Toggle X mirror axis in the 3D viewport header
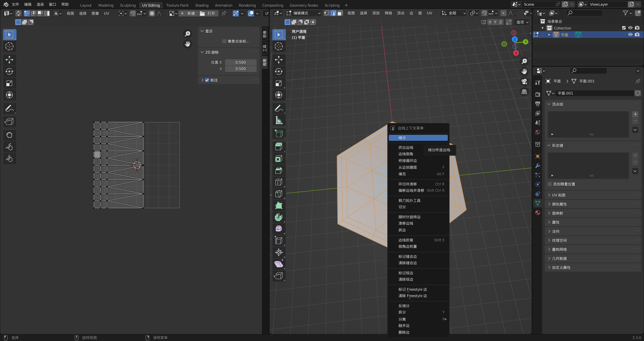 click(490, 22)
